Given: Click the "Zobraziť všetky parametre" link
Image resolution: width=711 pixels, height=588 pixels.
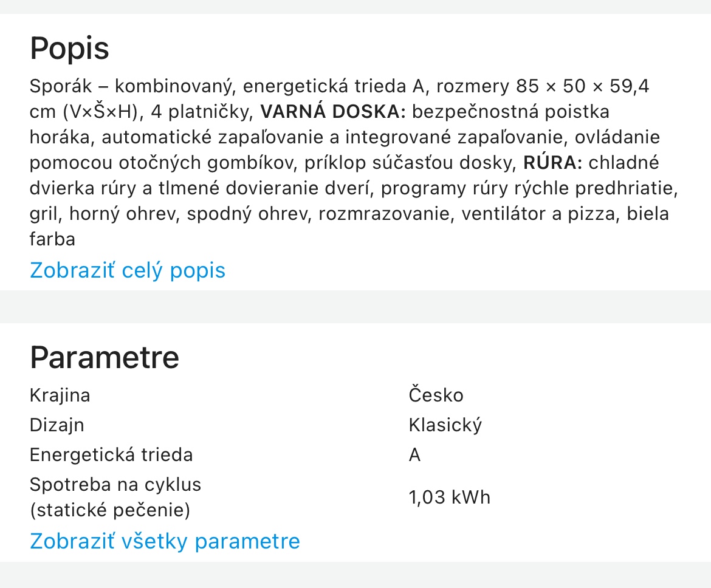Looking at the screenshot, I should click(165, 541).
